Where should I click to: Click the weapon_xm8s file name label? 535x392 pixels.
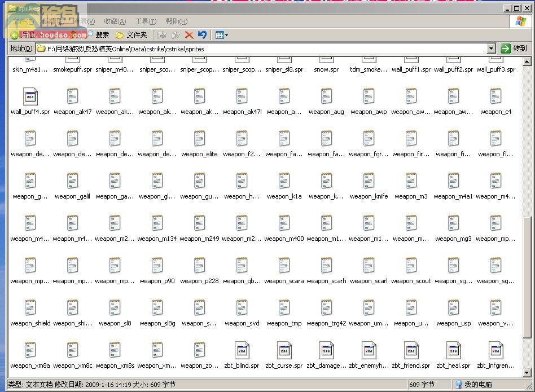pyautogui.click(x=115, y=365)
